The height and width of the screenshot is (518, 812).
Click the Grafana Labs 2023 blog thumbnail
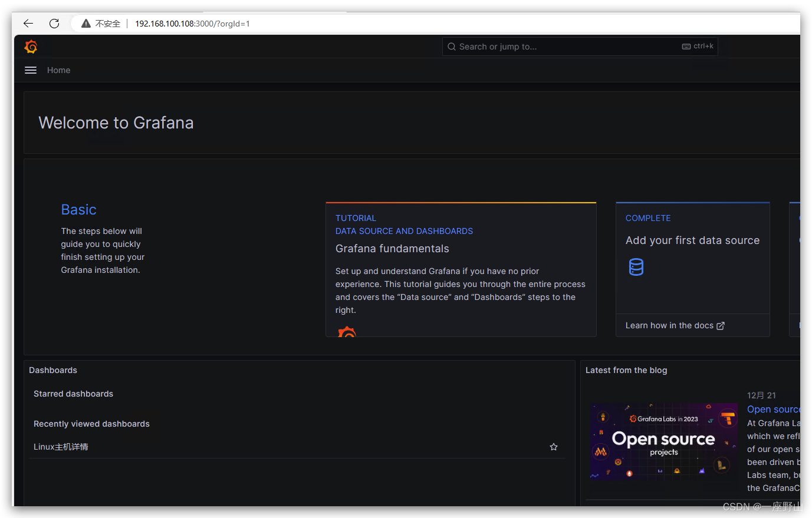(664, 441)
